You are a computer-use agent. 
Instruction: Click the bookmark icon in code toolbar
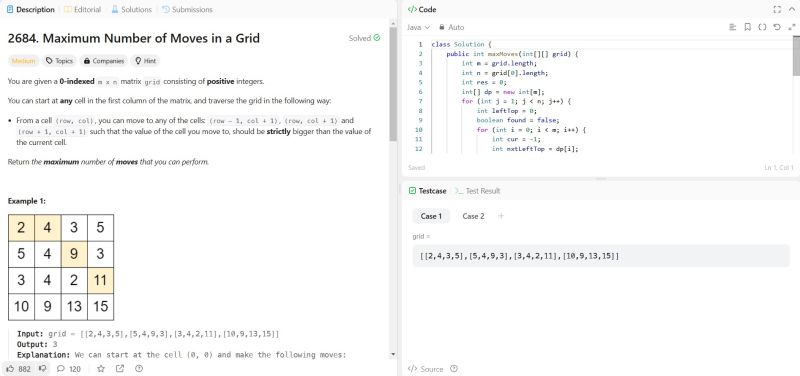click(747, 27)
